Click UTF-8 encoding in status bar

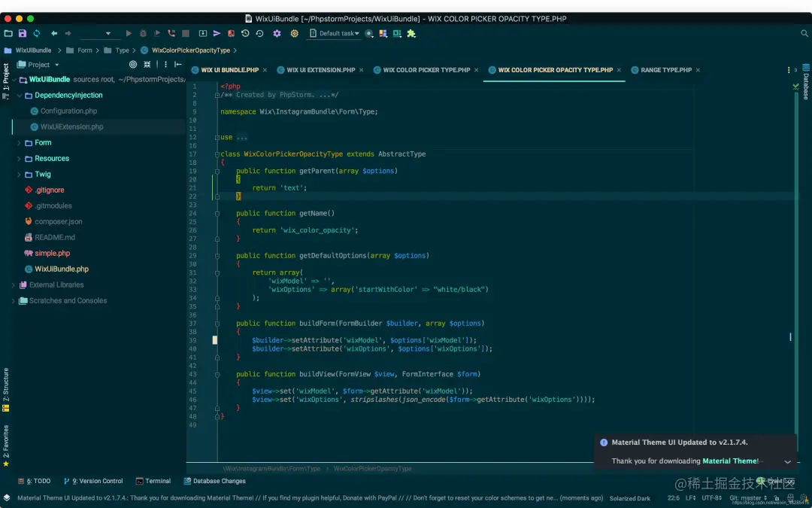coord(712,498)
